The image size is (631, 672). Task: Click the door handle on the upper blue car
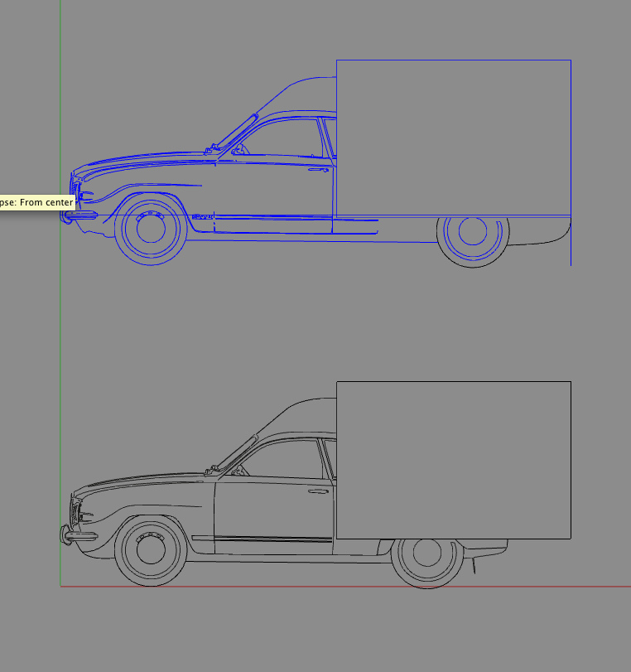click(x=318, y=170)
